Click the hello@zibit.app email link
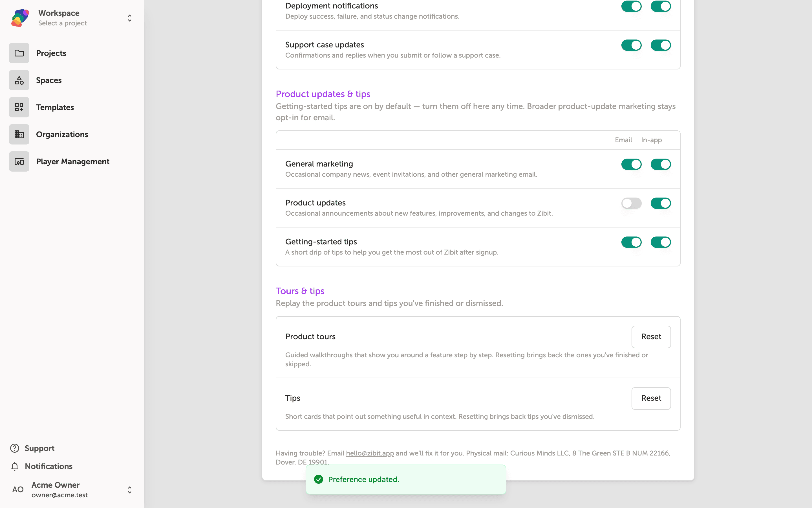Viewport: 812px width, 508px height. click(x=370, y=453)
